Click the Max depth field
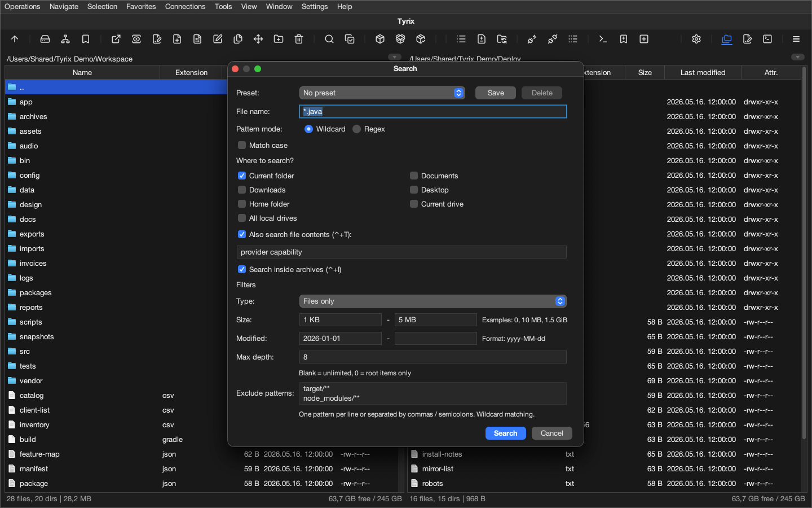Viewport: 812px width, 508px height. pos(433,357)
